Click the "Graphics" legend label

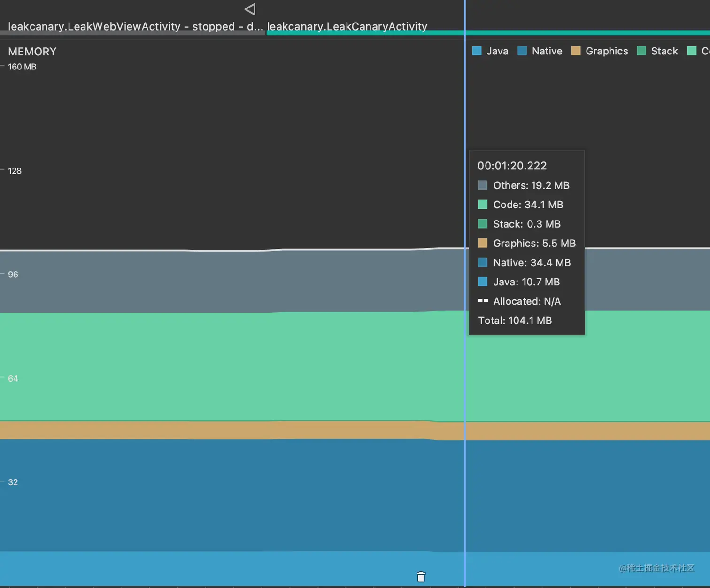[x=607, y=51]
